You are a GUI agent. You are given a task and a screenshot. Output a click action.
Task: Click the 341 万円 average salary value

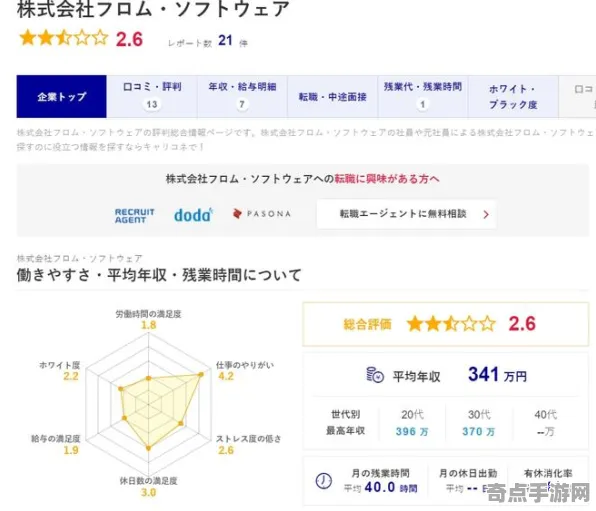click(497, 375)
